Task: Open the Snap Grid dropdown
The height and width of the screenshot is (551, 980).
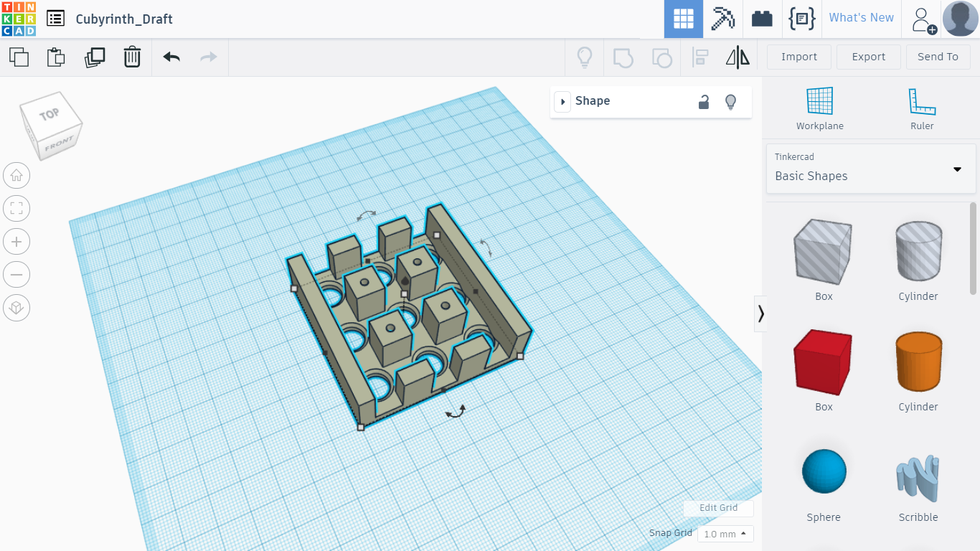Action: 725,534
